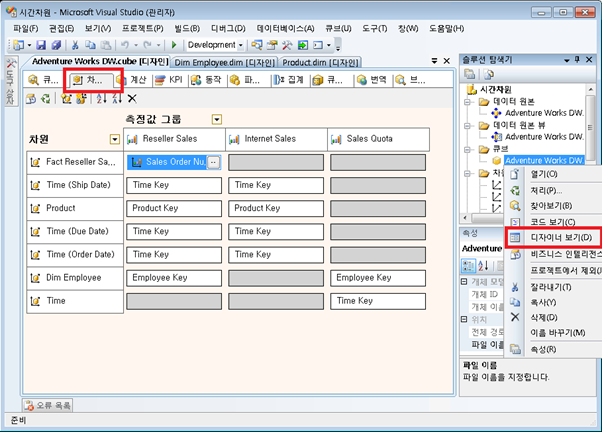This screenshot has height=432, width=602.
Task: Open the 번역 cube designer tab
Action: pos(372,80)
